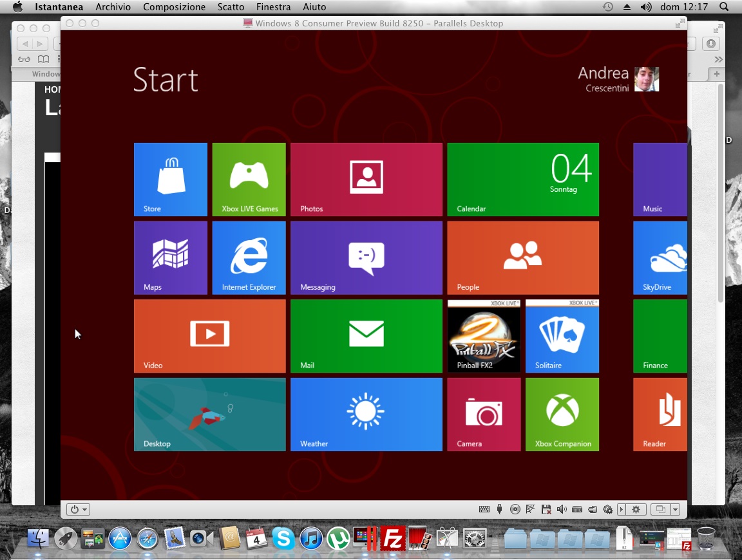Viewport: 742px width, 560px height.
Task: Add a new tab in Safari
Action: point(716,74)
